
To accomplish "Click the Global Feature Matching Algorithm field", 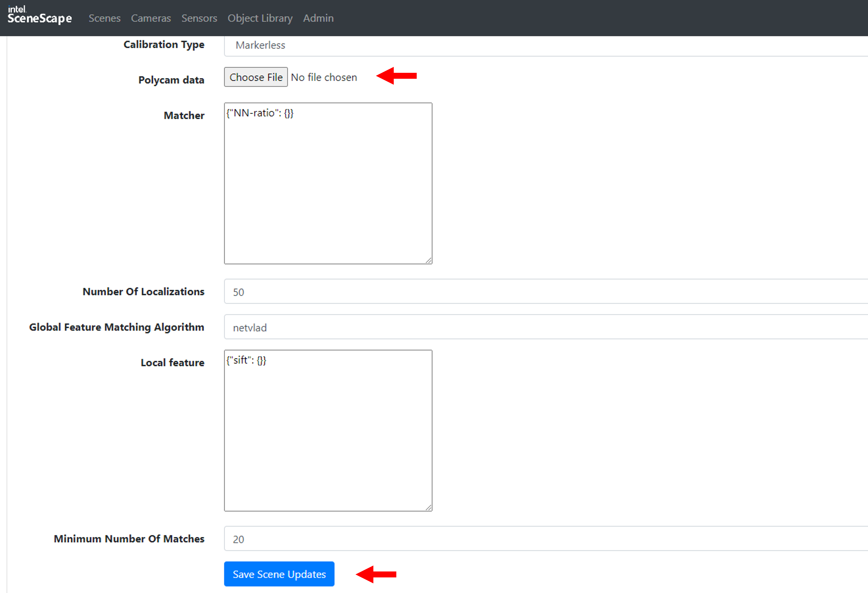I will point(545,327).
